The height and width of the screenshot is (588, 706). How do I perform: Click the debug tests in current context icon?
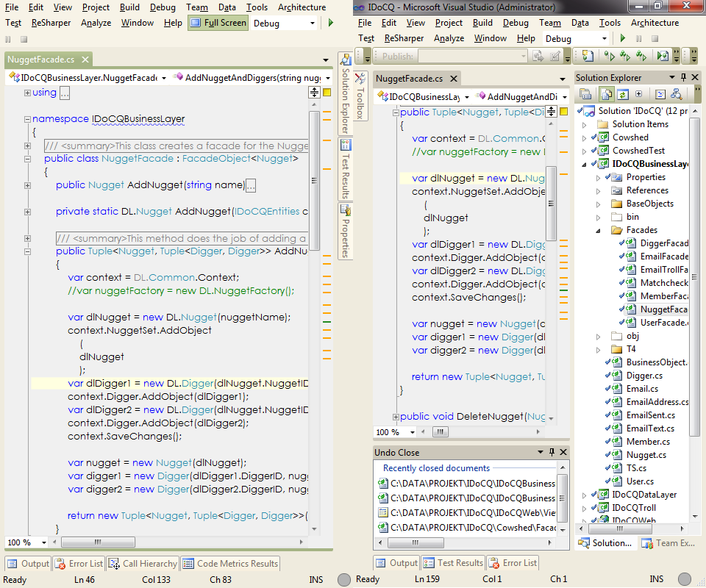[x=663, y=57]
